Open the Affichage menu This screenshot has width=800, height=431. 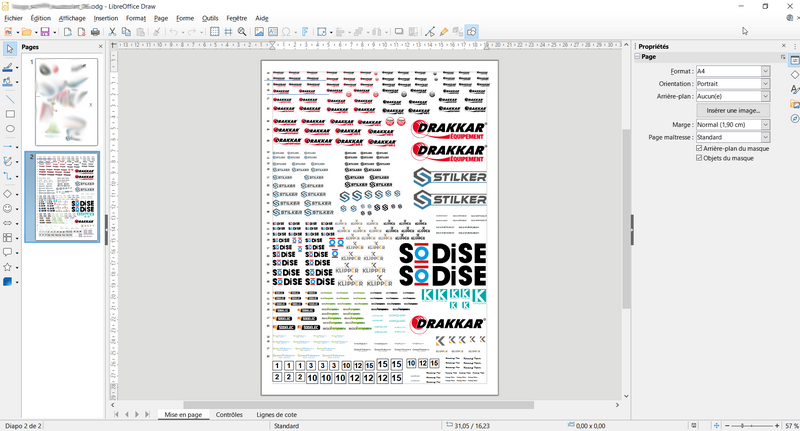(72, 18)
